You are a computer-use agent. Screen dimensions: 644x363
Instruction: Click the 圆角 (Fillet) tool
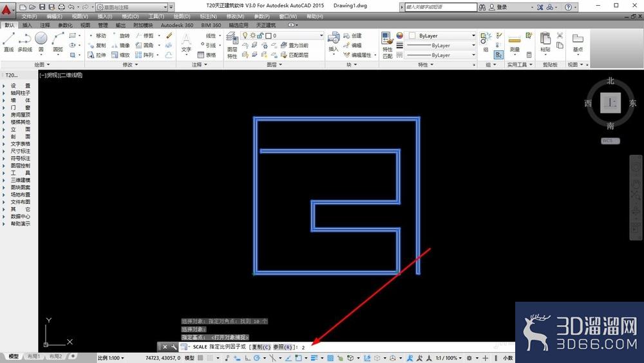145,45
